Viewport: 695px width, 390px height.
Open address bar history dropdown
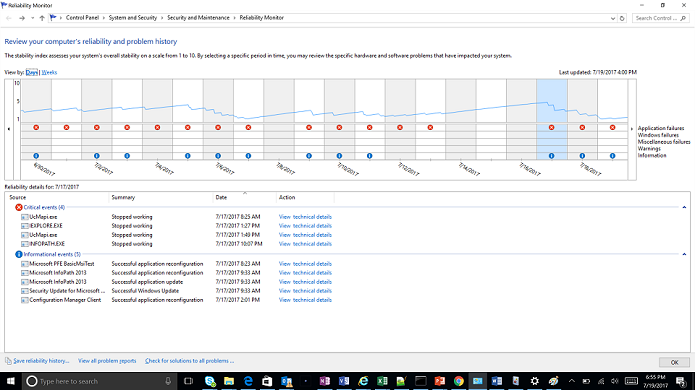click(613, 18)
